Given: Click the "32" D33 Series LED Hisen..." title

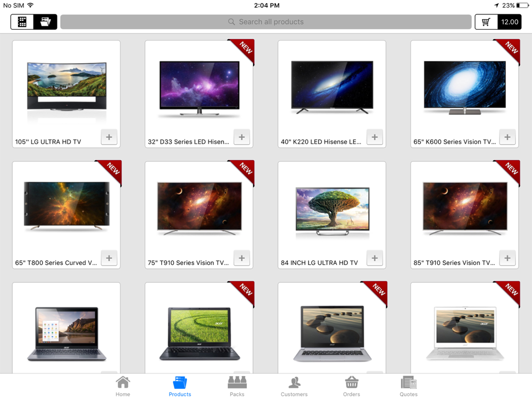Looking at the screenshot, I should 189,142.
